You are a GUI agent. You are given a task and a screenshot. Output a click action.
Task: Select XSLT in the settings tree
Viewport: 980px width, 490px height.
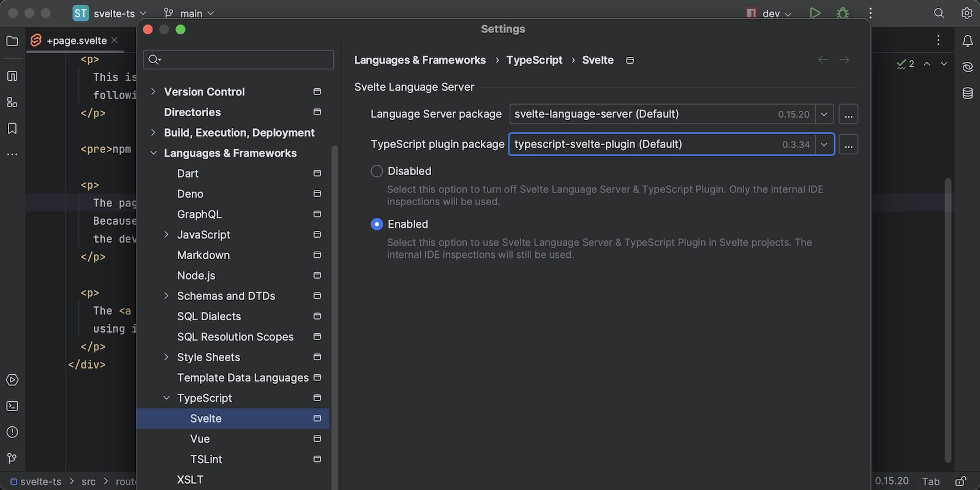[233, 480]
